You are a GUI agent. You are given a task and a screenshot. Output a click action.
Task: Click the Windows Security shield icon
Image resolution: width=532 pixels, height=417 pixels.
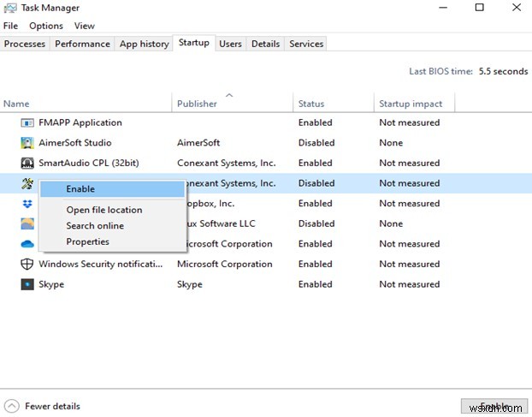point(27,264)
